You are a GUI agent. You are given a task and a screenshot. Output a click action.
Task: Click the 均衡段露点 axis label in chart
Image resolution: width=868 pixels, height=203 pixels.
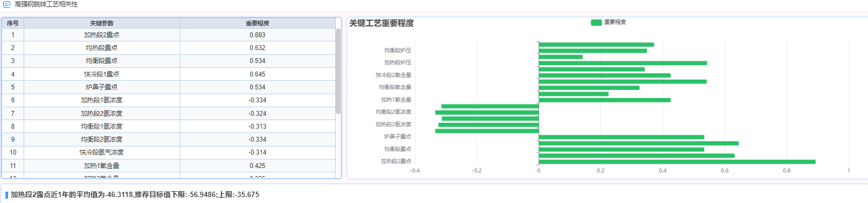(x=398, y=149)
